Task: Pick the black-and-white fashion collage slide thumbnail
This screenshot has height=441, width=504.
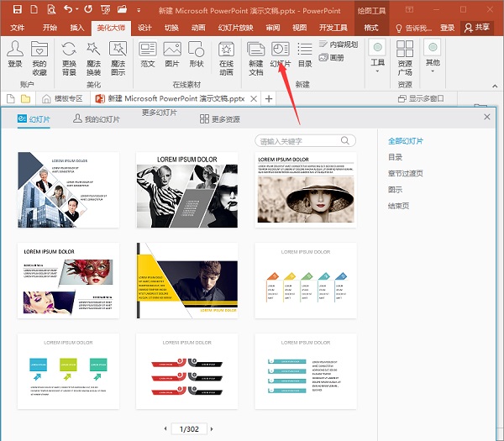Action: pos(187,190)
